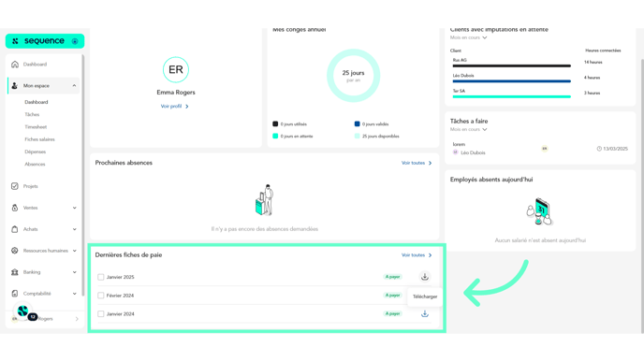Click the Ressources humaines icon

point(15,251)
